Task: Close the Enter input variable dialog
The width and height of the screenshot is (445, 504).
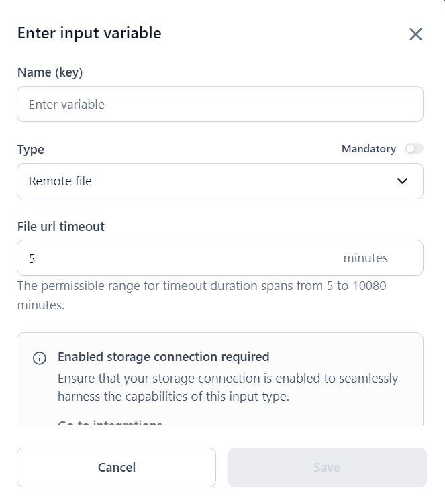Action: point(415,34)
